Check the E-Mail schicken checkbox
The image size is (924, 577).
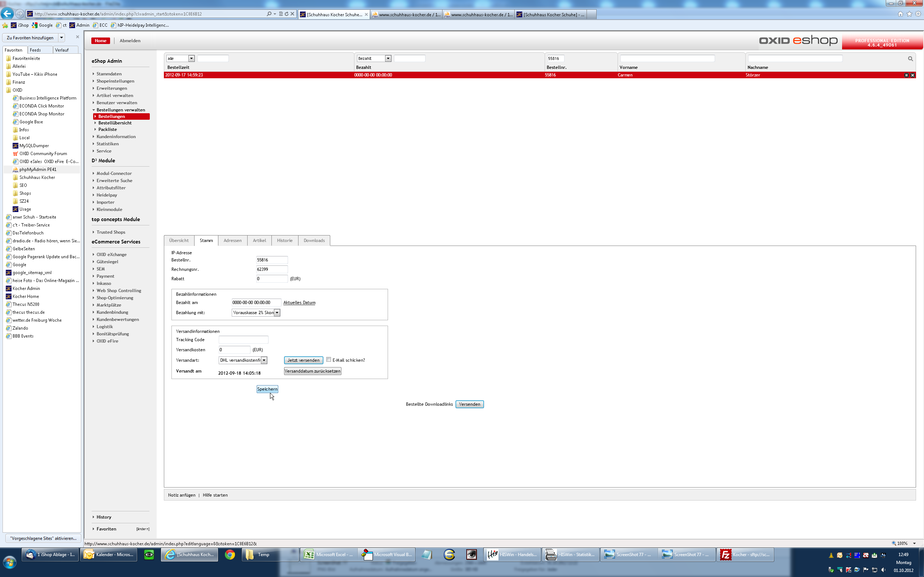point(328,360)
